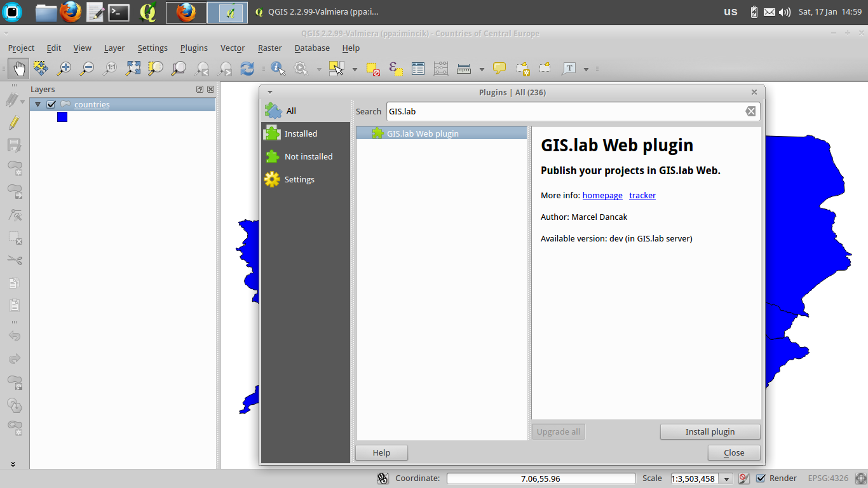Select the Identify Features tool
868x488 pixels.
coord(278,68)
